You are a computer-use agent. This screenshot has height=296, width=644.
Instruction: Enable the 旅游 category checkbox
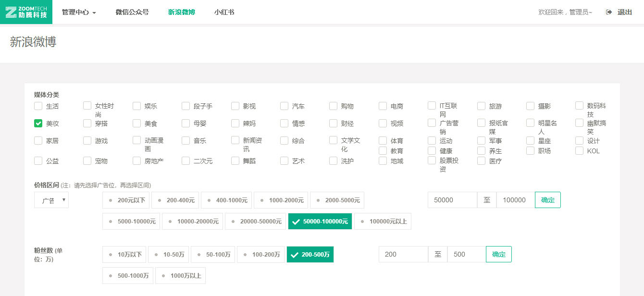tap(481, 106)
